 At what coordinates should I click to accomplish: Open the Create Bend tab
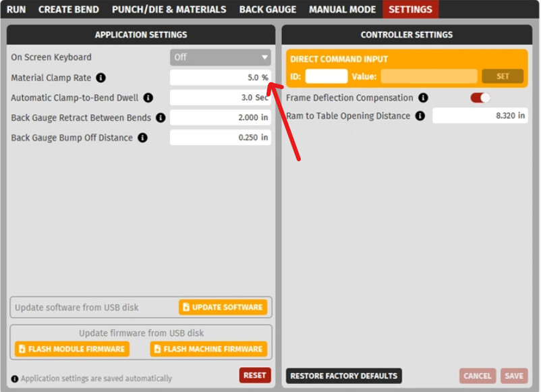[x=68, y=9]
